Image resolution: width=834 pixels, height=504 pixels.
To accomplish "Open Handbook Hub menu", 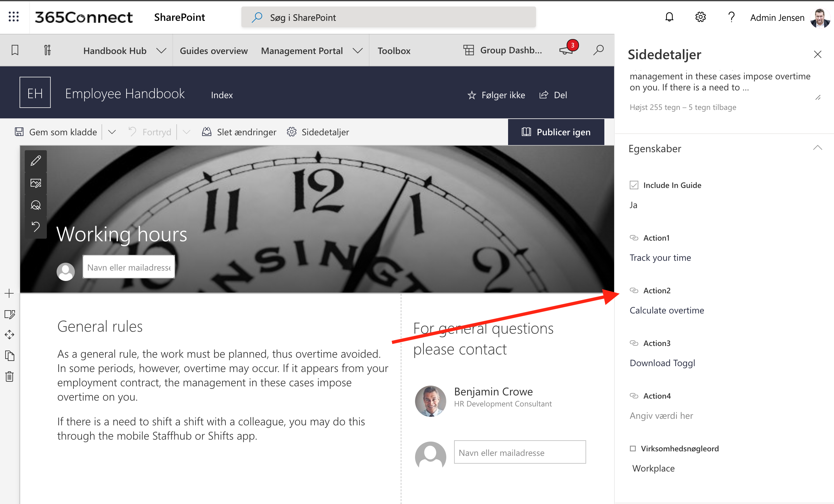I will 115,51.
